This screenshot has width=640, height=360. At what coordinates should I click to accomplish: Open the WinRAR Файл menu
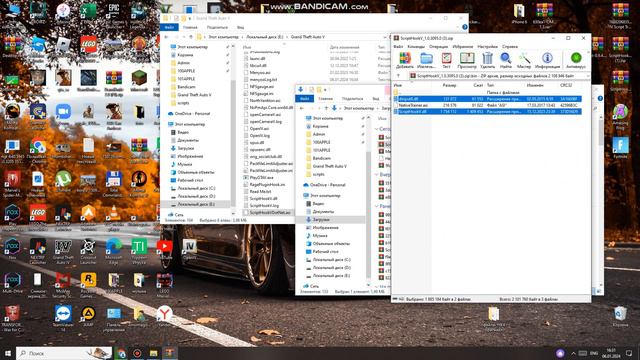pyautogui.click(x=398, y=47)
